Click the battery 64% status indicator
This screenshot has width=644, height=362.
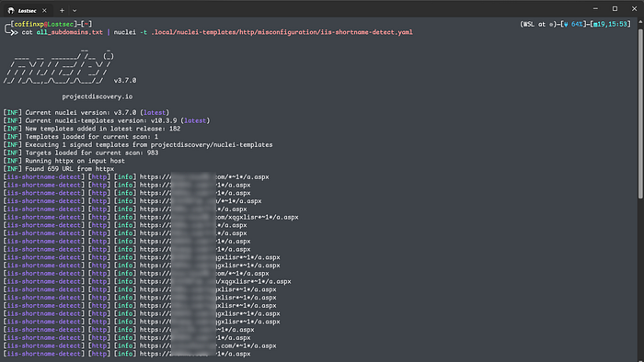[573, 24]
